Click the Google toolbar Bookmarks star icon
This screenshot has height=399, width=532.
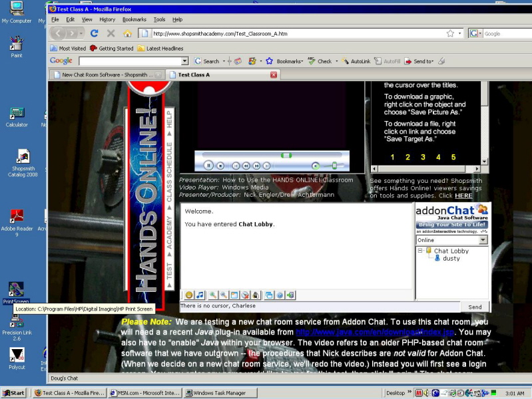270,61
